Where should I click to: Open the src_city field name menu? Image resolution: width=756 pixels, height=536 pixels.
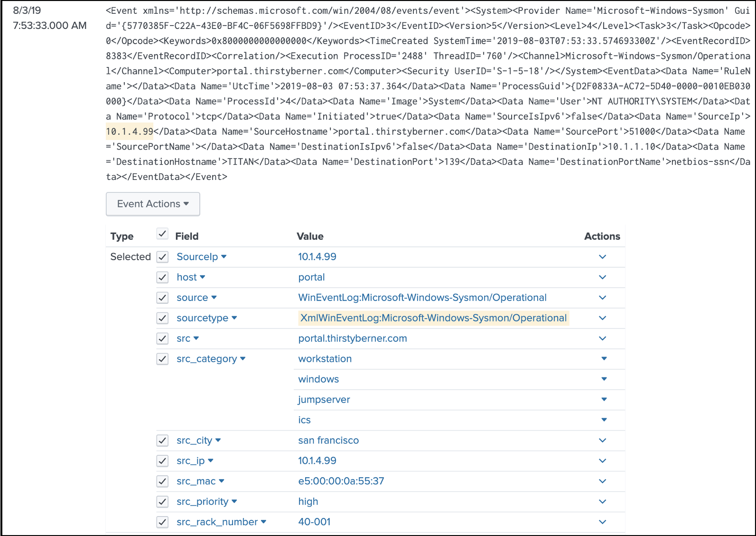[198, 441]
